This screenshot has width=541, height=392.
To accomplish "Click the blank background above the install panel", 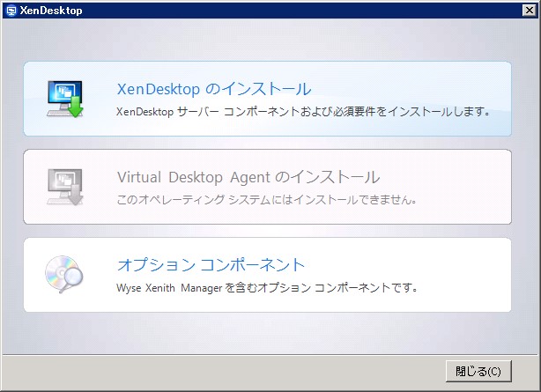I will (x=264, y=40).
